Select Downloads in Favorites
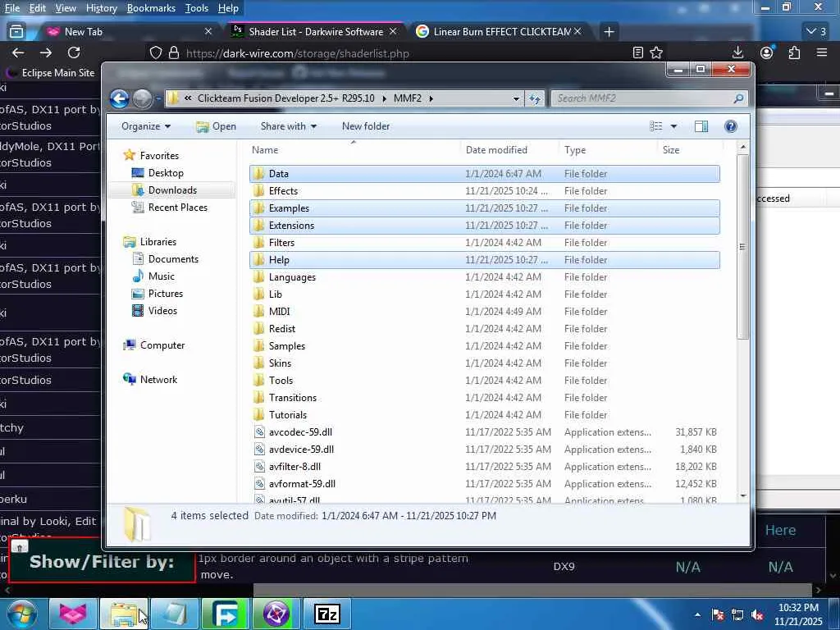The width and height of the screenshot is (840, 630). (x=172, y=190)
